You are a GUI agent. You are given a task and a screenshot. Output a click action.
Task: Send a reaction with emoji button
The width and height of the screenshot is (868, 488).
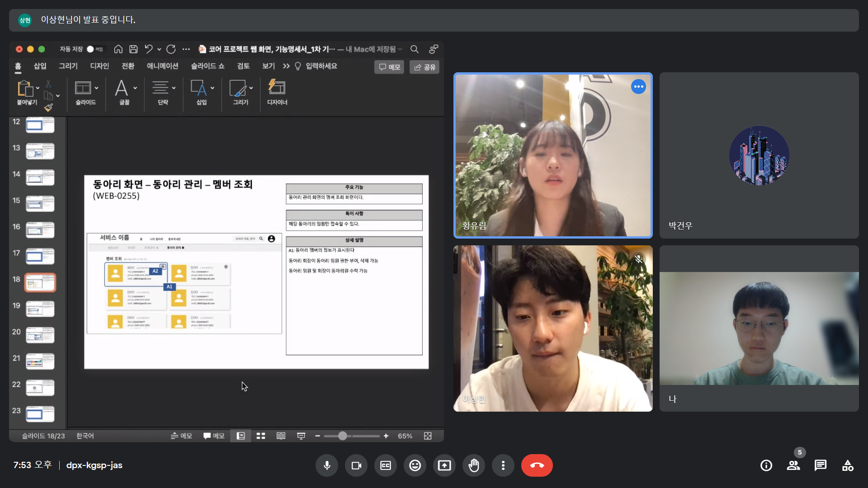point(415,465)
